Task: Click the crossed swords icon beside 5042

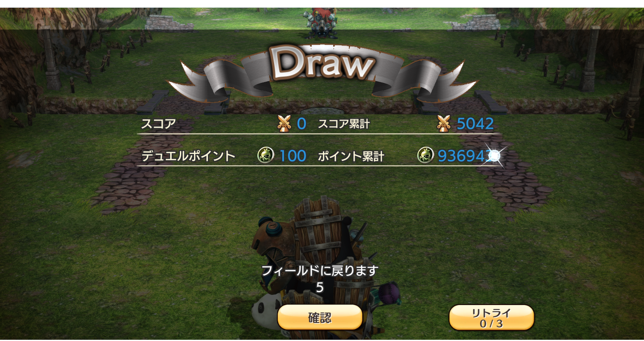Action: tap(444, 124)
